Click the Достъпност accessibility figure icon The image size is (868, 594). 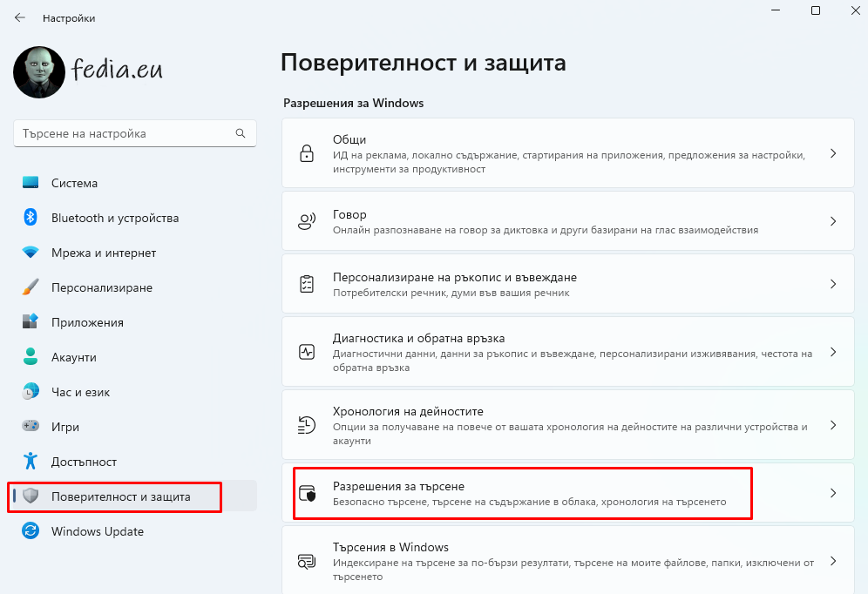click(31, 461)
